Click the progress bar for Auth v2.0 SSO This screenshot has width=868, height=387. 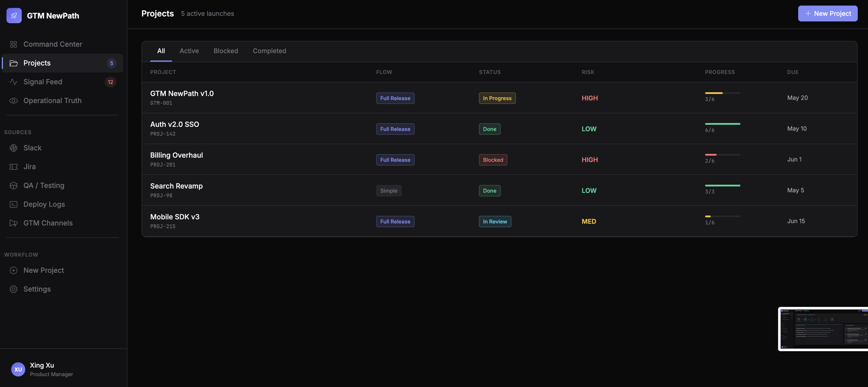pyautogui.click(x=722, y=124)
